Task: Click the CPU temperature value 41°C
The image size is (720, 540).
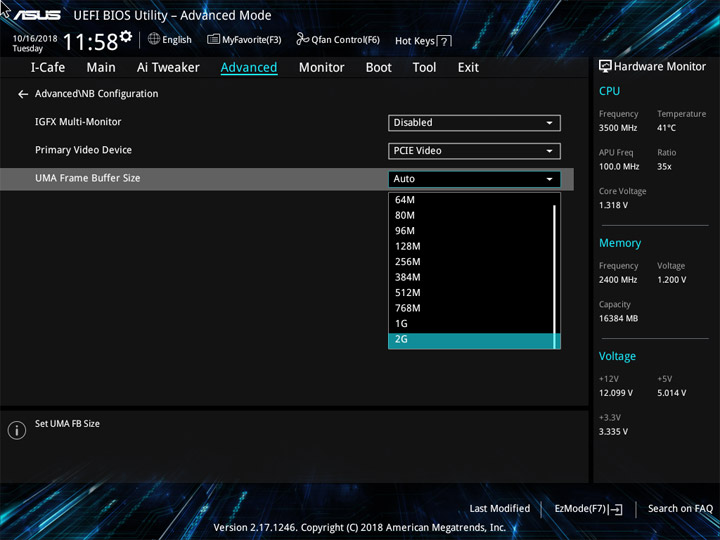Action: point(666,128)
